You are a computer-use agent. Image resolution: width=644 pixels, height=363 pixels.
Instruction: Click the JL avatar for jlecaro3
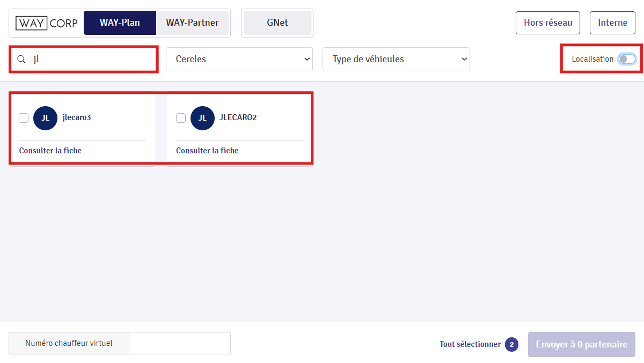[45, 118]
